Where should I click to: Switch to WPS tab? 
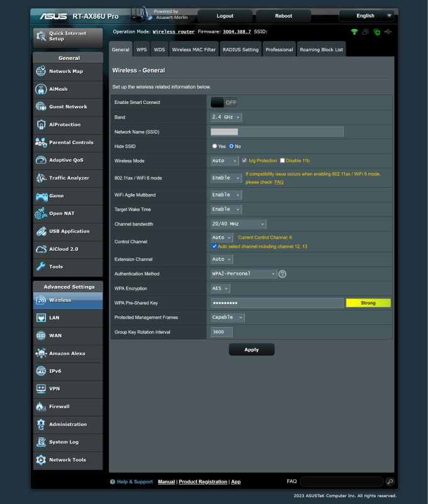pos(141,50)
